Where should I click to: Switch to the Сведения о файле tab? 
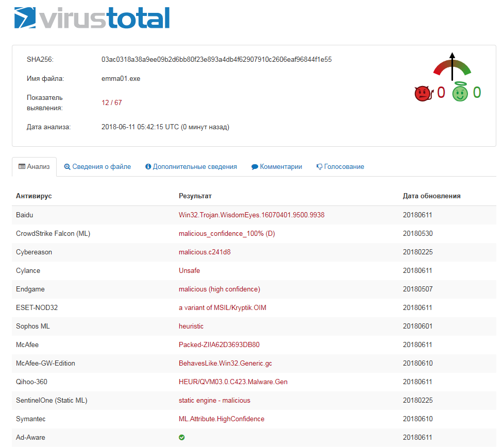pyautogui.click(x=97, y=167)
